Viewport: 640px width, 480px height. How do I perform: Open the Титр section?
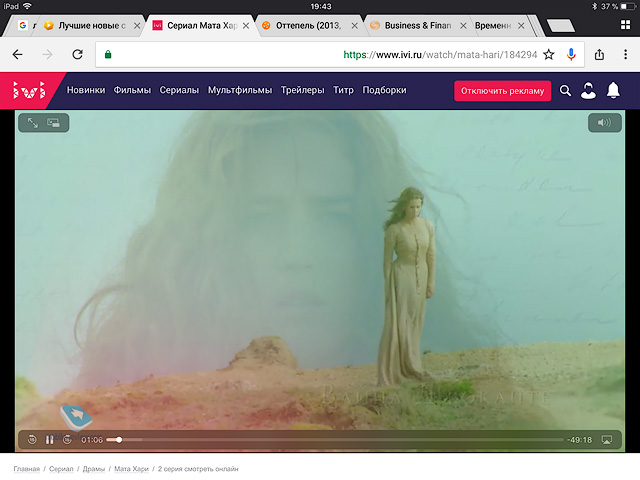(x=343, y=90)
